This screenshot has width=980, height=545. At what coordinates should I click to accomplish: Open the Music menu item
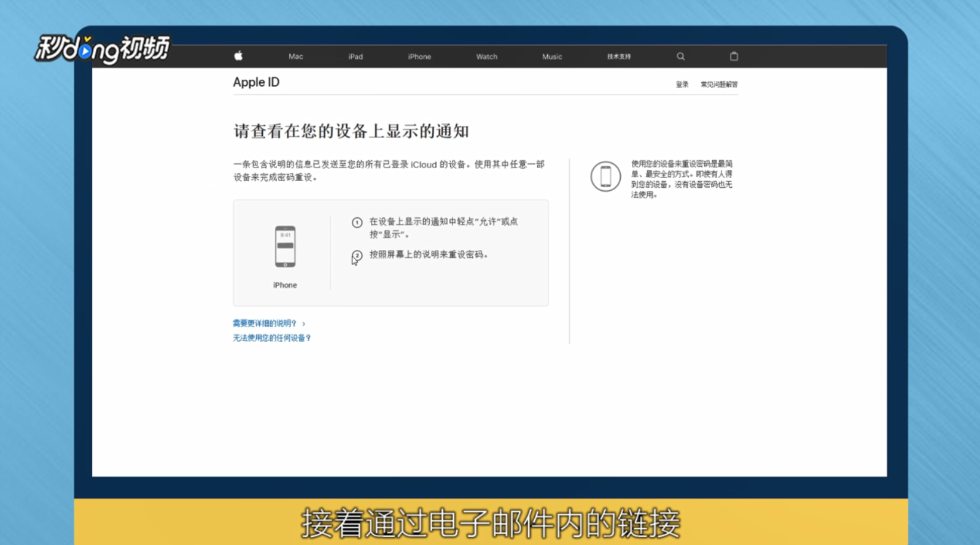pyautogui.click(x=552, y=56)
